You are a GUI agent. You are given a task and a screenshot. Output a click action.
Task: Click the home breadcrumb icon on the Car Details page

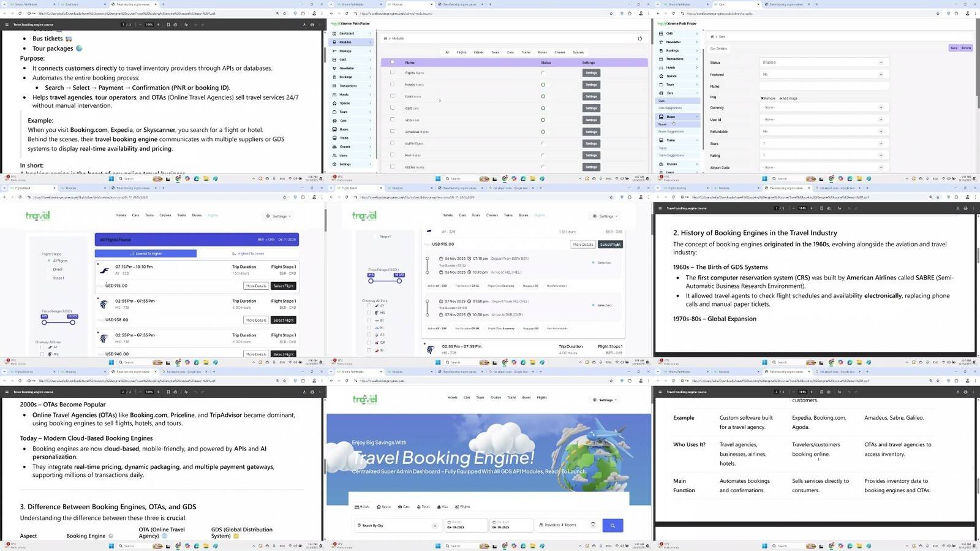(712, 37)
